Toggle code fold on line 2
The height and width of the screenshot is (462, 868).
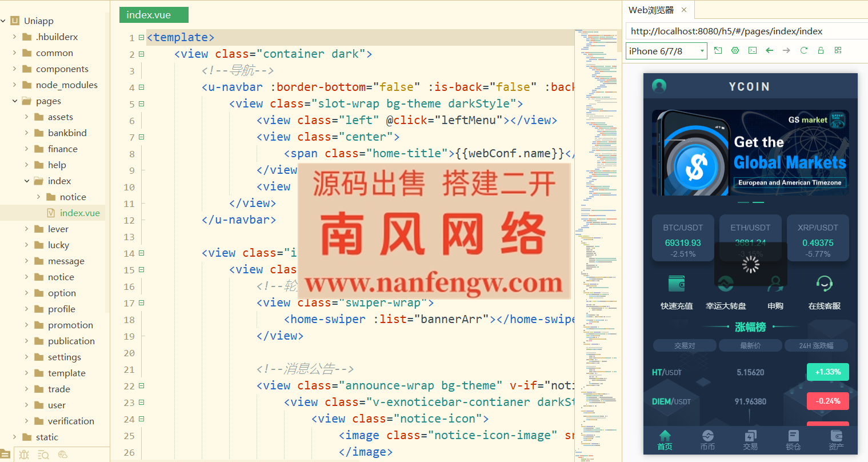tap(141, 54)
